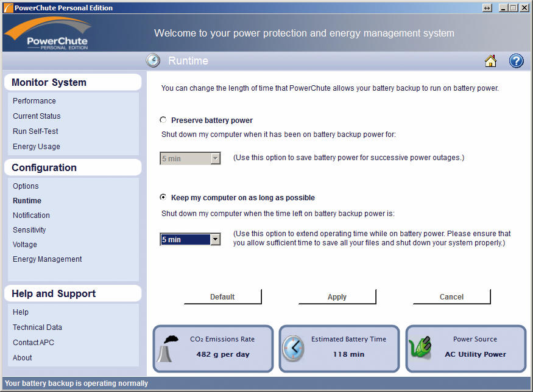Click the Default button
This screenshot has width=533, height=392.
point(223,296)
